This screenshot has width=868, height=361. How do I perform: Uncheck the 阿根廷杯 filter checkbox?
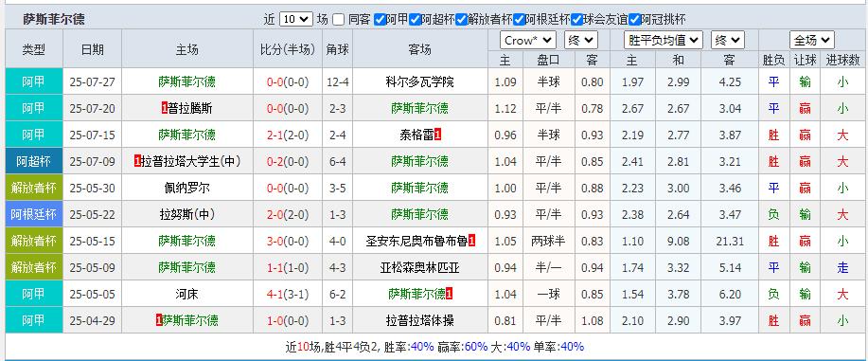tap(519, 19)
